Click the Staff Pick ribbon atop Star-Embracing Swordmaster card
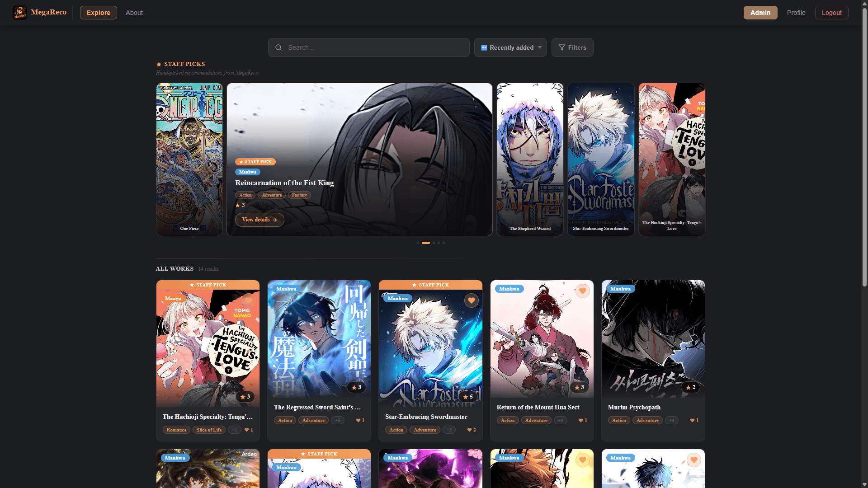Image resolution: width=868 pixels, height=488 pixels. point(430,285)
